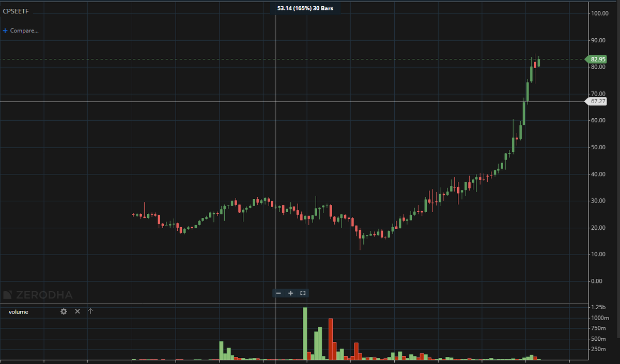Viewport: 620px width, 364px height.
Task: Click the tallest green volume bar
Action: click(x=305, y=334)
